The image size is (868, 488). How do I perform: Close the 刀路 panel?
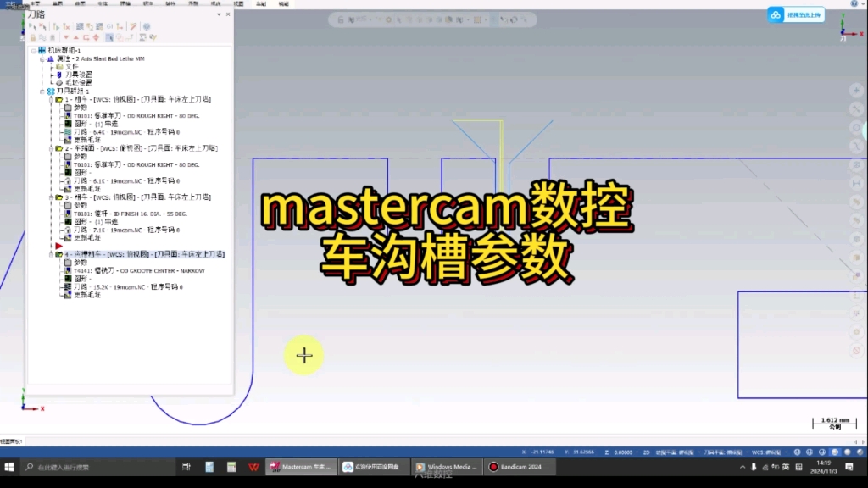(x=228, y=14)
